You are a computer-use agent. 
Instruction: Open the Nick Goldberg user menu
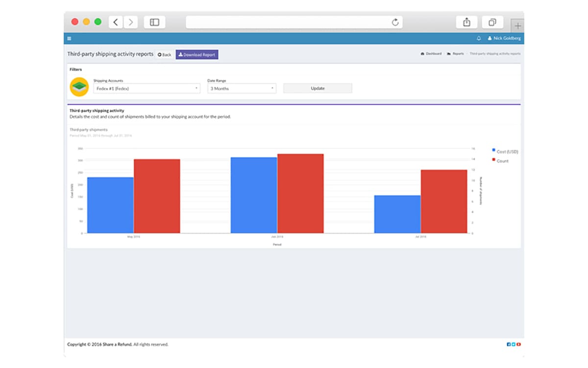(x=504, y=38)
